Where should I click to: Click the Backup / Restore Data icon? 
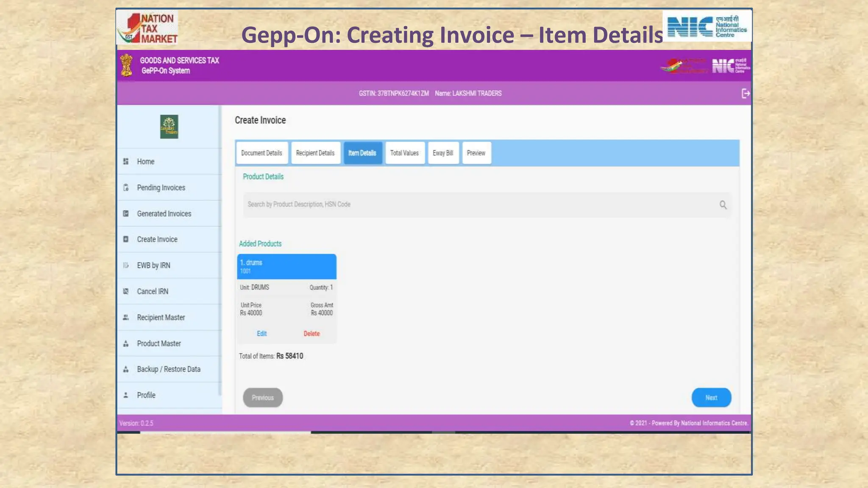tap(126, 369)
